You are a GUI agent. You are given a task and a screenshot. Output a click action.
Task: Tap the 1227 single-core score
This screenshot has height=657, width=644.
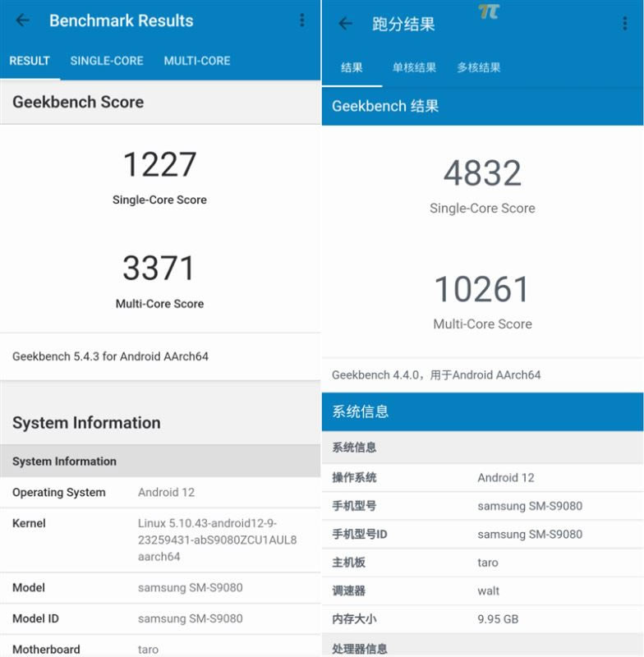pyautogui.click(x=159, y=164)
